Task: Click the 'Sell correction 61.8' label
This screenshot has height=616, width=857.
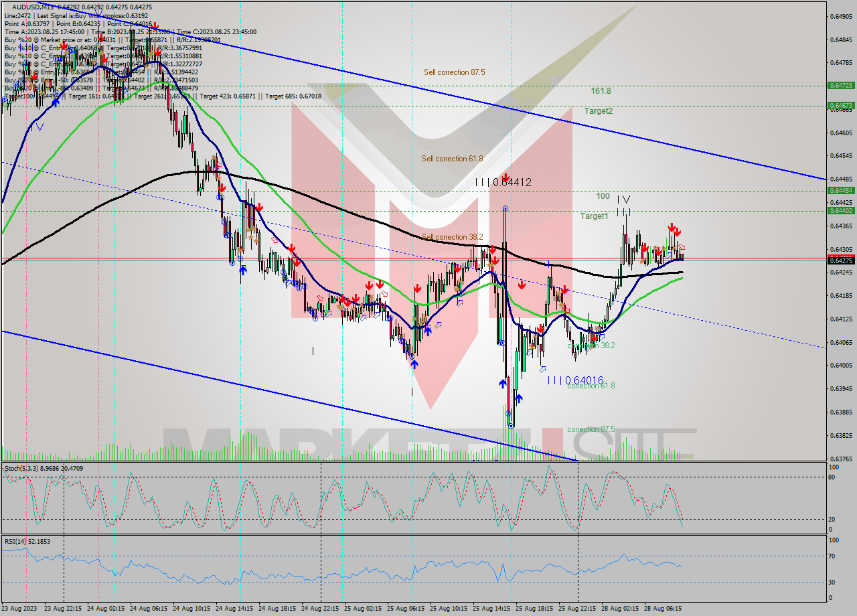Action: point(453,159)
